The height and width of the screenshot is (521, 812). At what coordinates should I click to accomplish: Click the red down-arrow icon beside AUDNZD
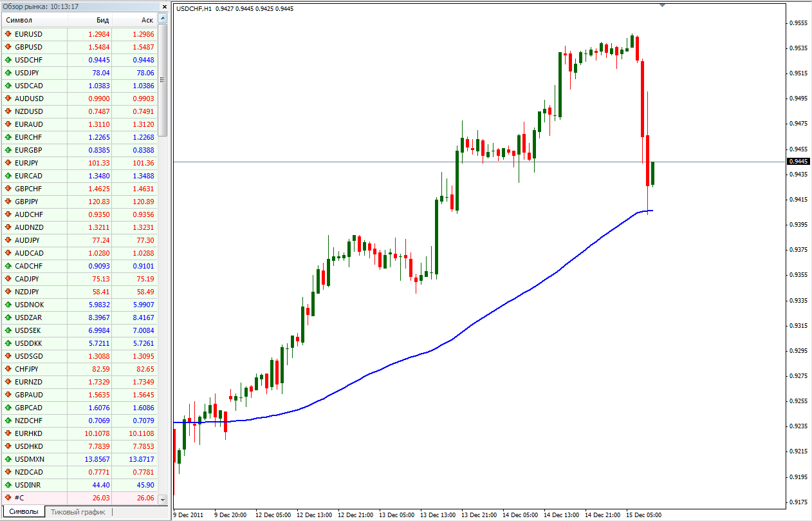point(8,227)
